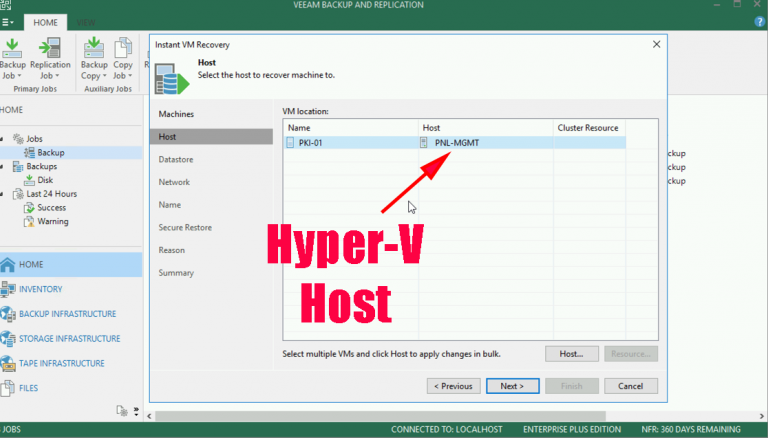The image size is (768, 438).
Task: Collapse the Backups tree node
Action: coord(2,167)
